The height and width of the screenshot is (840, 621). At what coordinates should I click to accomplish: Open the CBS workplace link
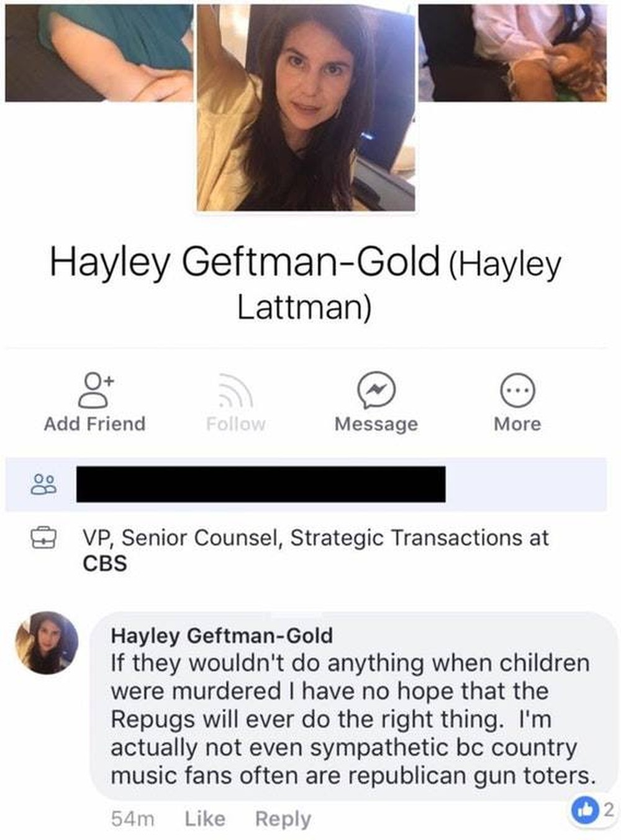coord(104,564)
